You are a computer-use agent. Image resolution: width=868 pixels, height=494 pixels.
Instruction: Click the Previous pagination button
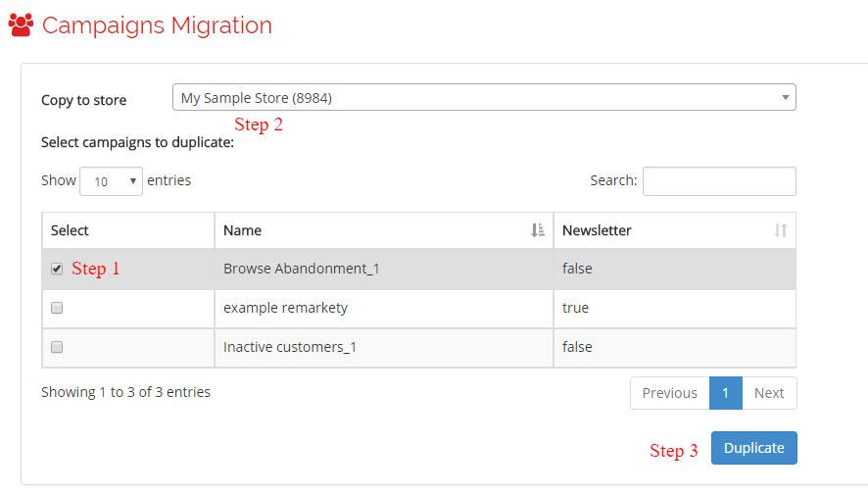(670, 393)
